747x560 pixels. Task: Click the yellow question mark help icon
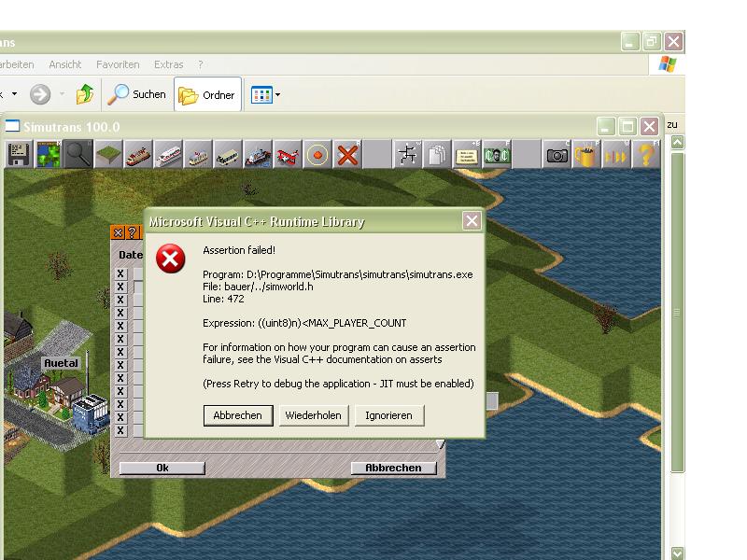[646, 155]
